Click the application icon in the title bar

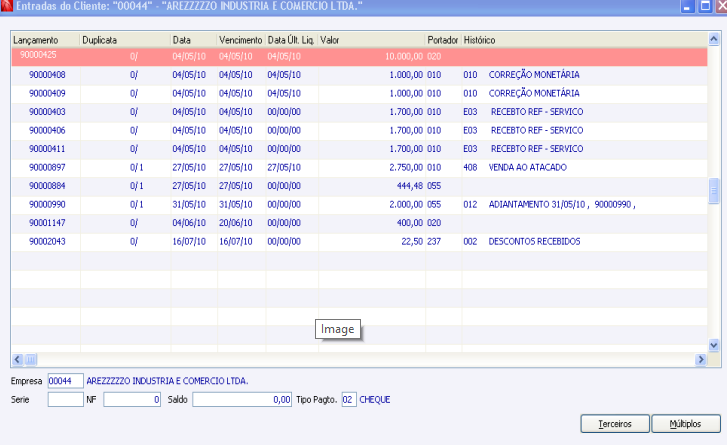tap(6, 6)
